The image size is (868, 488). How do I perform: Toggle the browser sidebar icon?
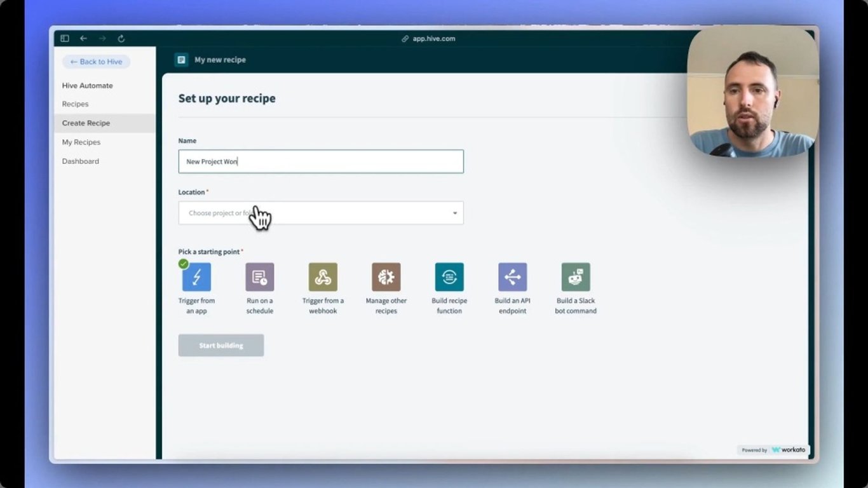[65, 39]
